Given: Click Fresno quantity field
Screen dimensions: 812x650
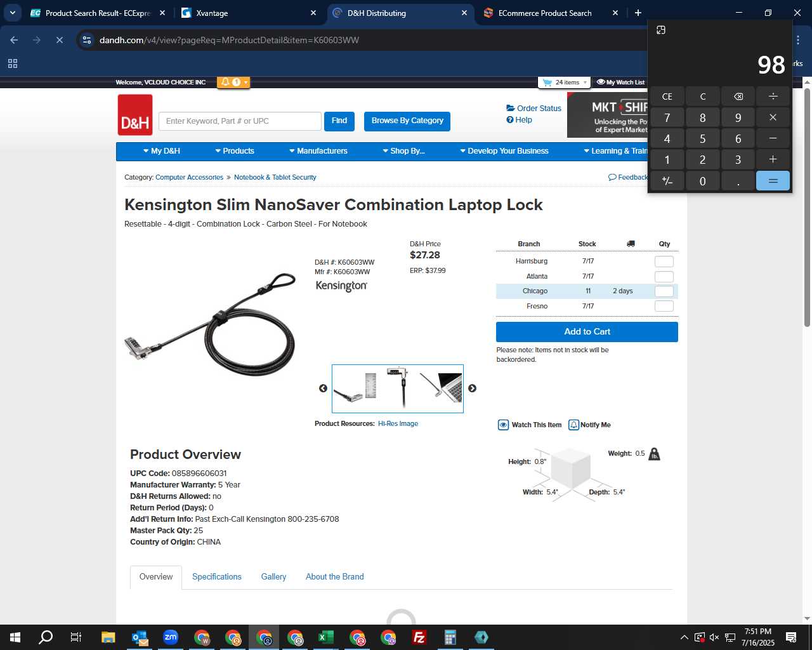Looking at the screenshot, I should 664,306.
